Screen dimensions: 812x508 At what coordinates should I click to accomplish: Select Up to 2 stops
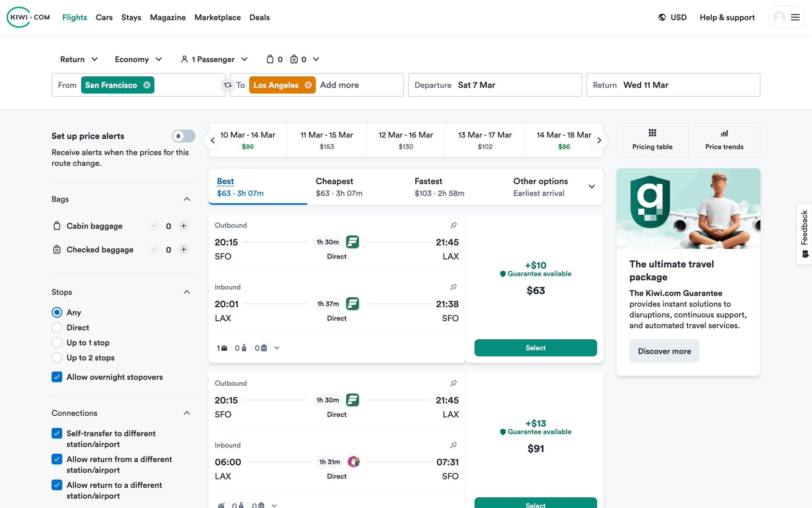pyautogui.click(x=57, y=358)
